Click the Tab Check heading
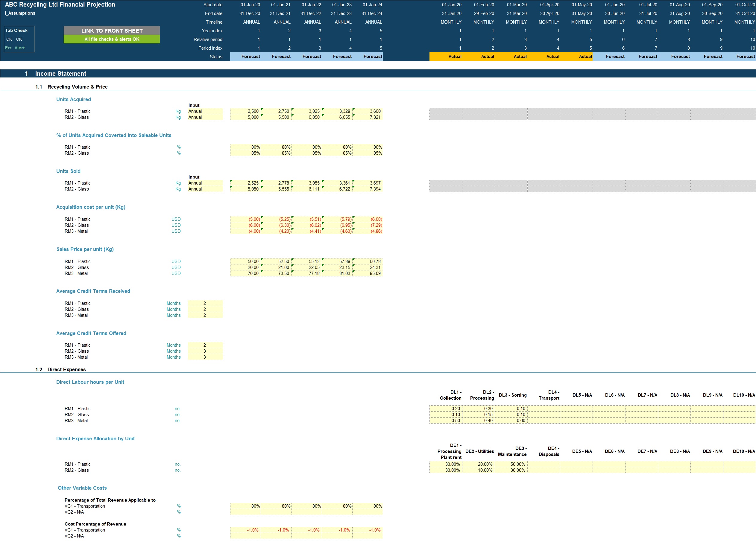This screenshot has width=756, height=545. click(x=16, y=30)
